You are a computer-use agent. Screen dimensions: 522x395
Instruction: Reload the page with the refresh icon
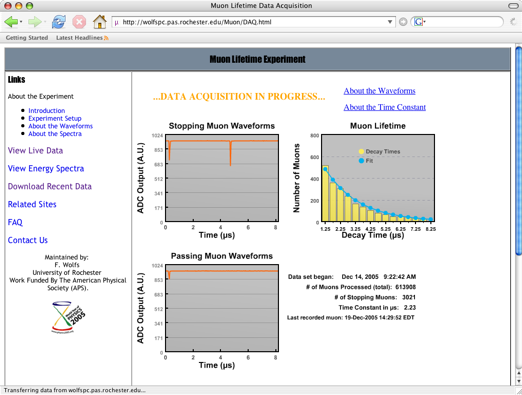click(59, 22)
